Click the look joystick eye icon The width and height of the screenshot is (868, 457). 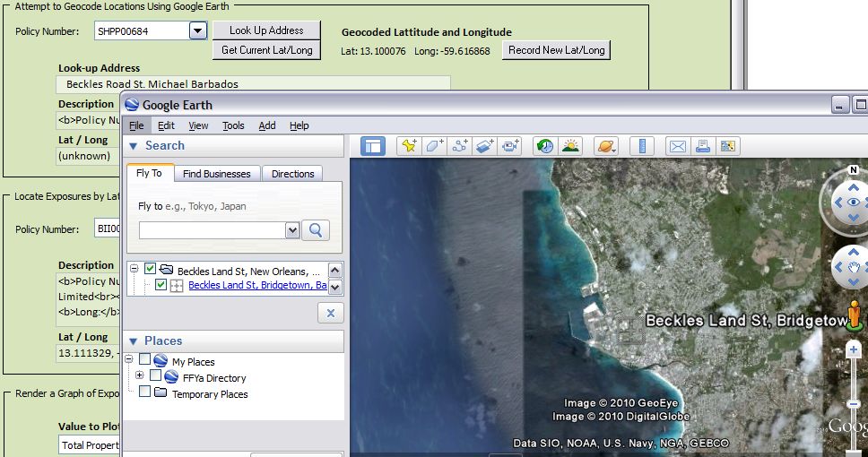854,203
